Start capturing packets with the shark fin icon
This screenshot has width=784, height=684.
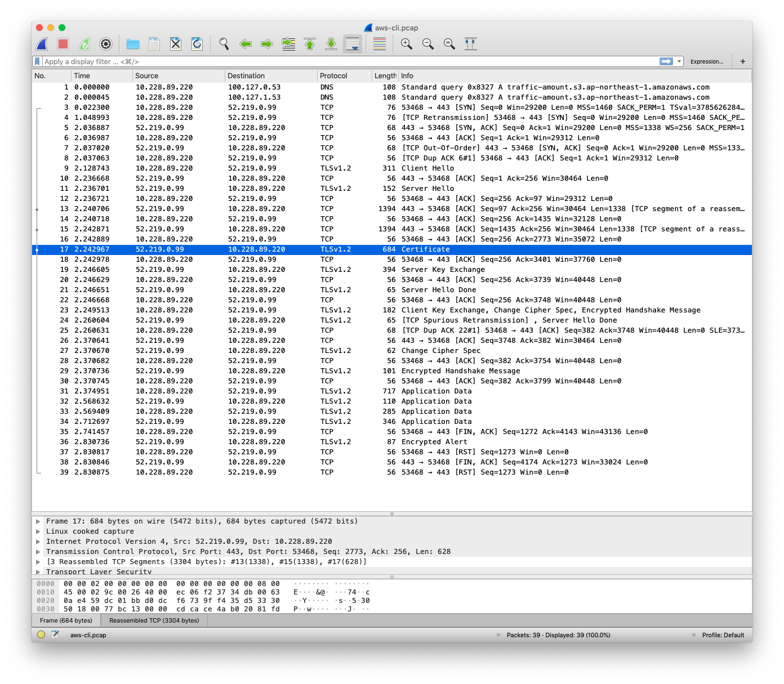(x=42, y=44)
